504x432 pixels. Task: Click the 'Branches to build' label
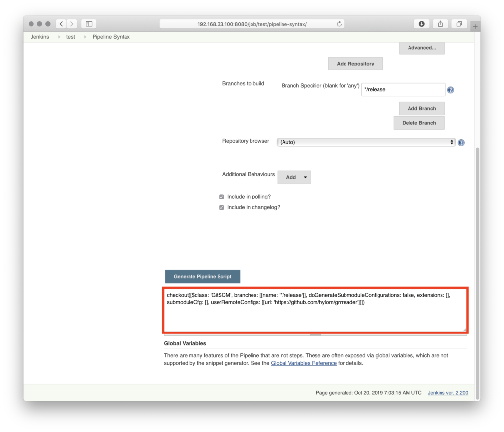243,83
